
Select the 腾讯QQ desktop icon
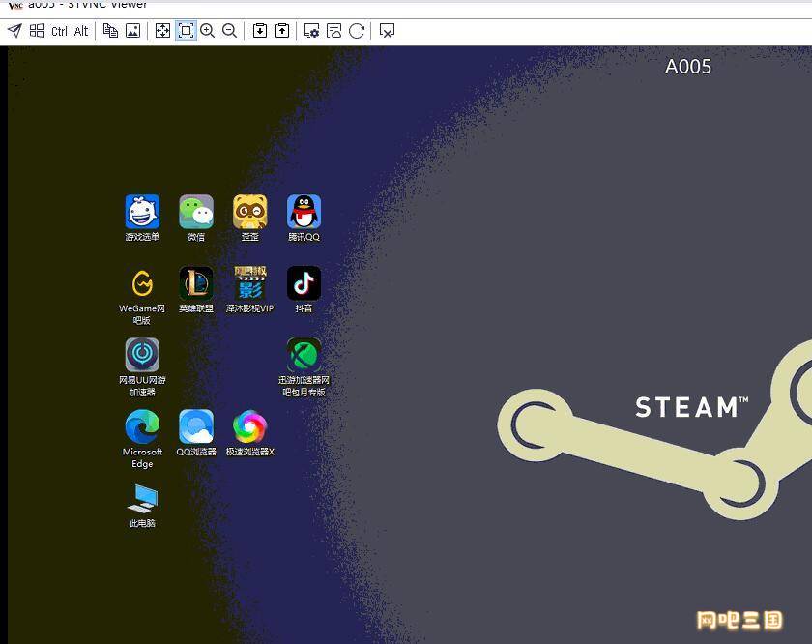pyautogui.click(x=304, y=219)
